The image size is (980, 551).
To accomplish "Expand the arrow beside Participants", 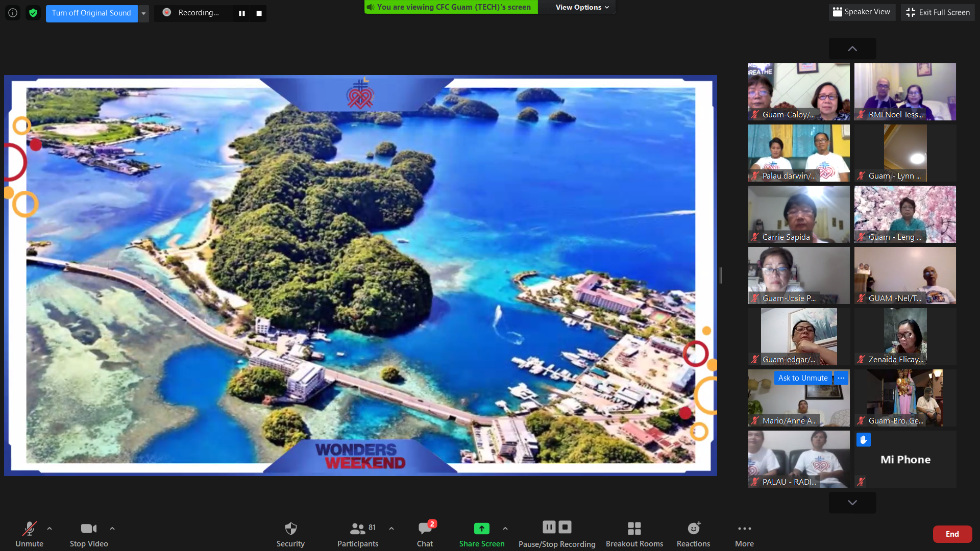I will [x=391, y=529].
